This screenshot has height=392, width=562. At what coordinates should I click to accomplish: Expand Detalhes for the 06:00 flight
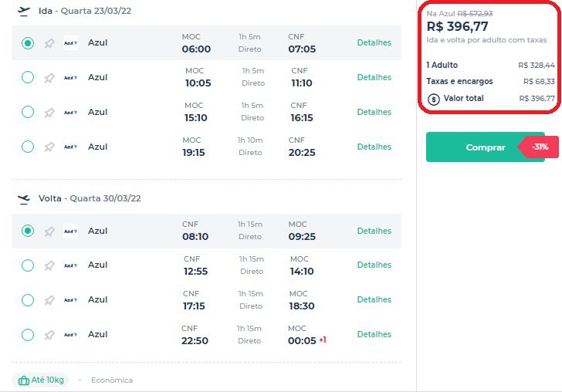click(x=374, y=43)
